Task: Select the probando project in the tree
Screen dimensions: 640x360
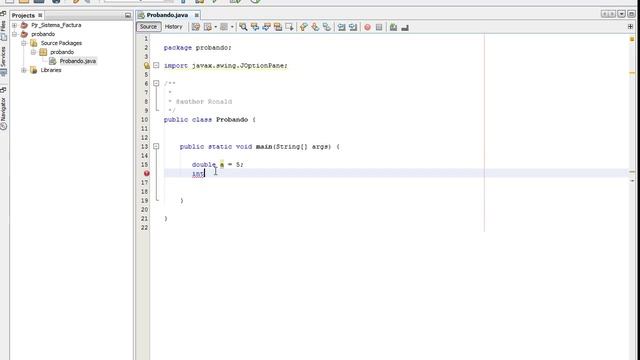Action: [43, 34]
